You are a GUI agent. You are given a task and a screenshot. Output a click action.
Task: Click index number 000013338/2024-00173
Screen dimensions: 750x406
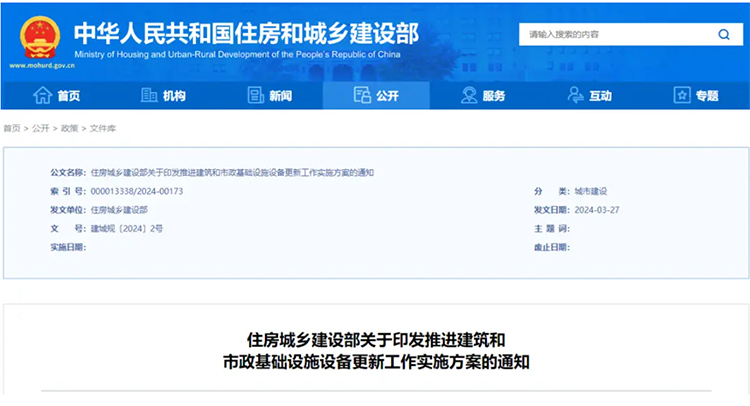[137, 191]
